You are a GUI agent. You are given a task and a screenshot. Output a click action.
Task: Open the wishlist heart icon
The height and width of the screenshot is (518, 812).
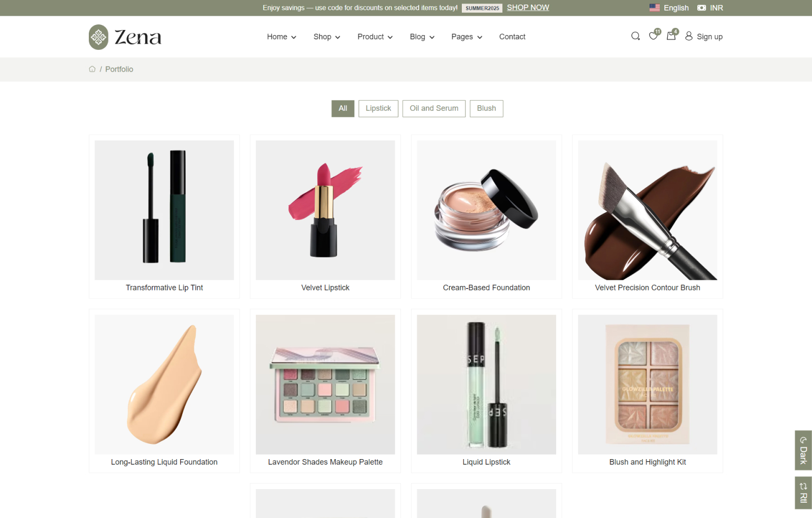click(653, 36)
